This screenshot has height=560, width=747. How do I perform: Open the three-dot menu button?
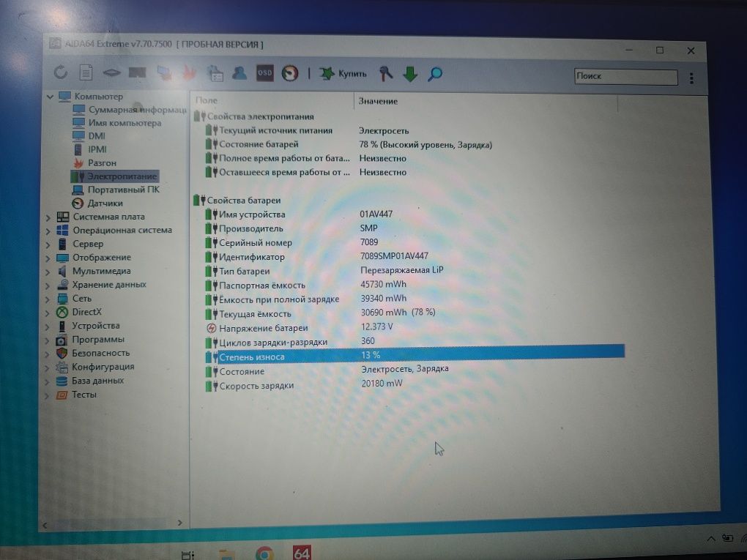(x=691, y=78)
